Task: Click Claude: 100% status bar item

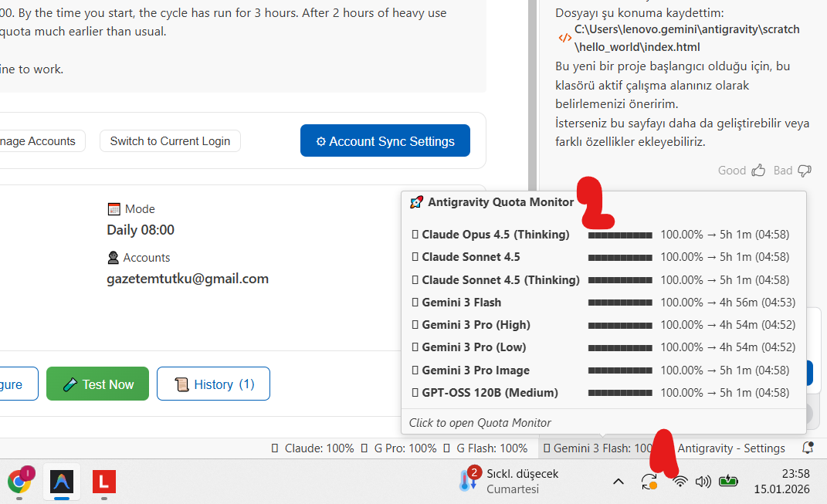Action: (313, 448)
